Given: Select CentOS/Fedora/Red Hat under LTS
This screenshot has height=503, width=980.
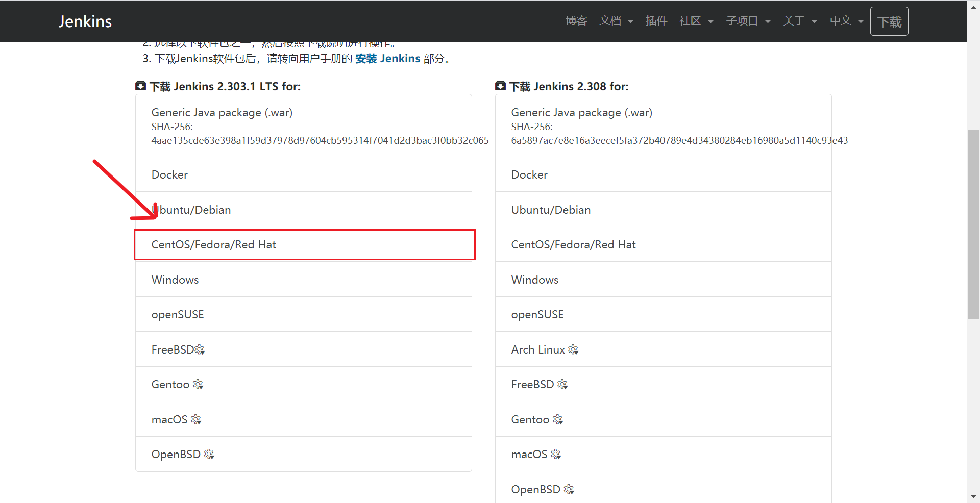Looking at the screenshot, I should [304, 244].
